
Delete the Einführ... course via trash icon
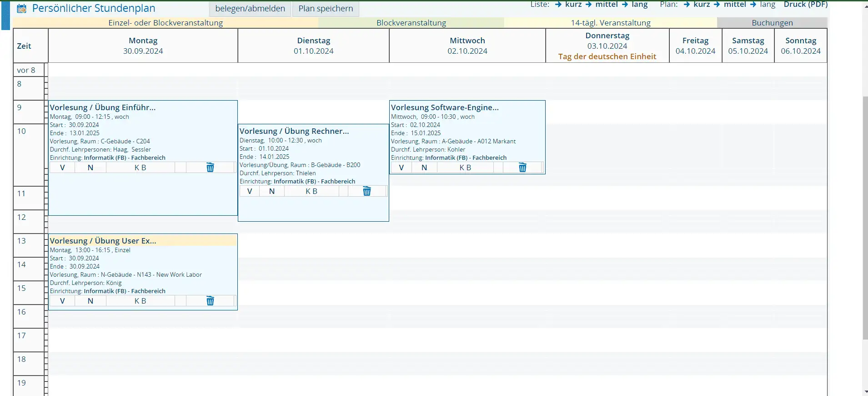(x=210, y=168)
